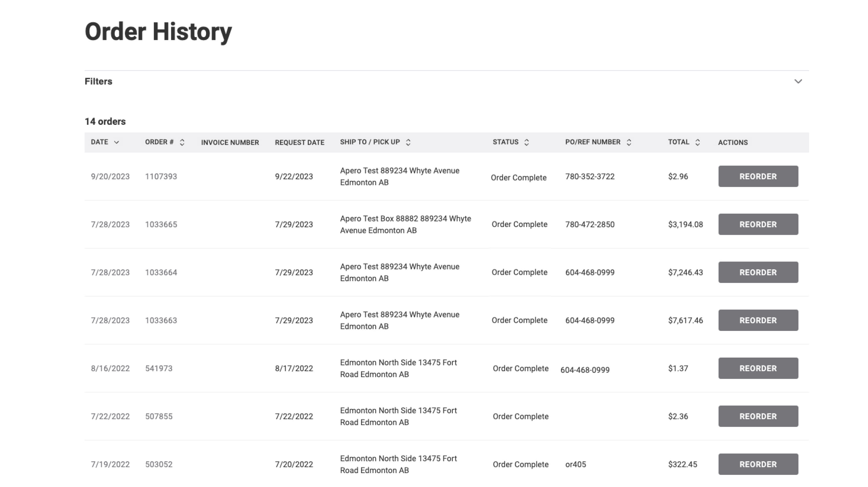Click the Request Date column header
The image size is (868, 487).
pyautogui.click(x=299, y=142)
